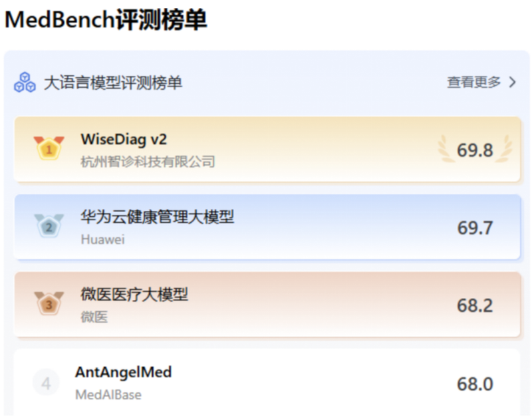Click the blue cubes leaderboard icon
Viewport: 532px width, 417px height.
coord(25,82)
